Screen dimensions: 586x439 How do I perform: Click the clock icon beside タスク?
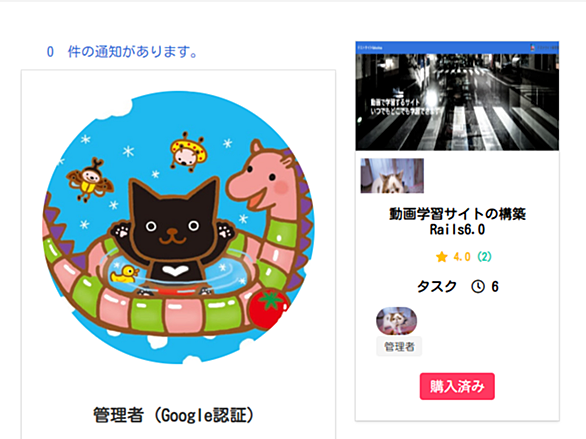(478, 287)
